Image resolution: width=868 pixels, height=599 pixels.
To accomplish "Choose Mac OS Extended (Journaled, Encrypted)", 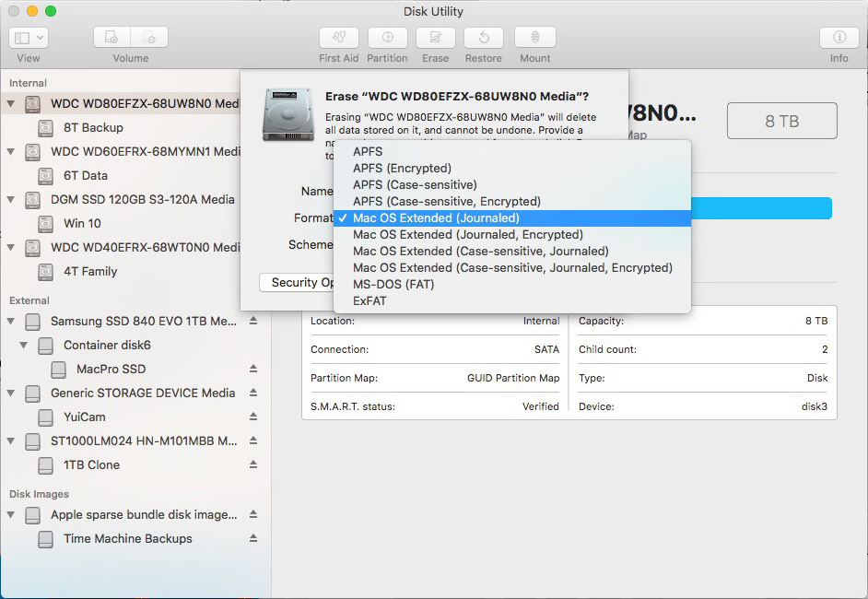I will (x=512, y=235).
